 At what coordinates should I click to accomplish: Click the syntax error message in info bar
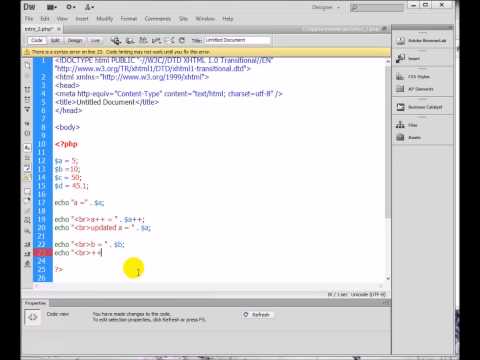point(121,52)
